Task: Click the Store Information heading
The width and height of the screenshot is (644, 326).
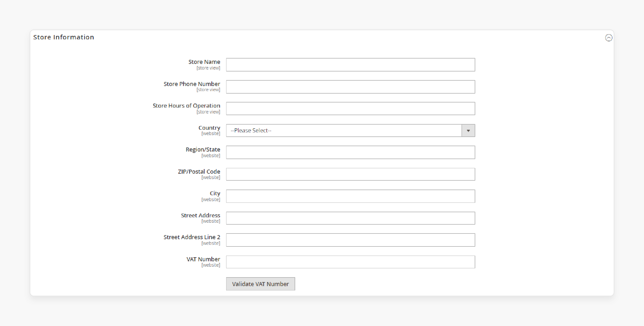Action: pos(64,37)
